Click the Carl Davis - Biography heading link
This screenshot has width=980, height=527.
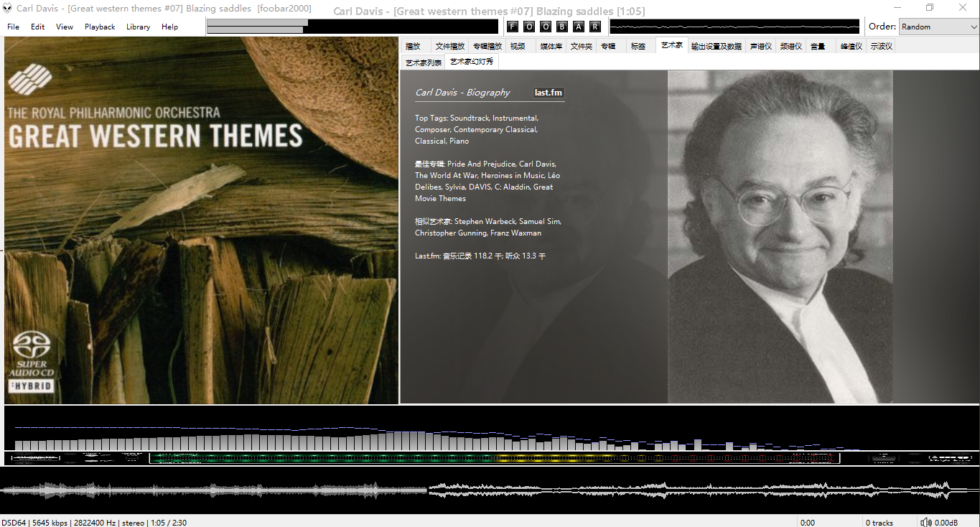click(x=462, y=93)
